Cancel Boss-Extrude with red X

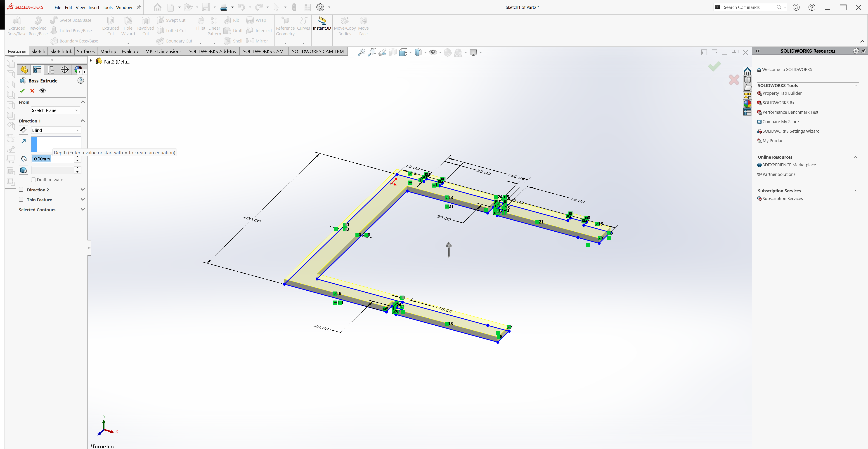(x=32, y=91)
